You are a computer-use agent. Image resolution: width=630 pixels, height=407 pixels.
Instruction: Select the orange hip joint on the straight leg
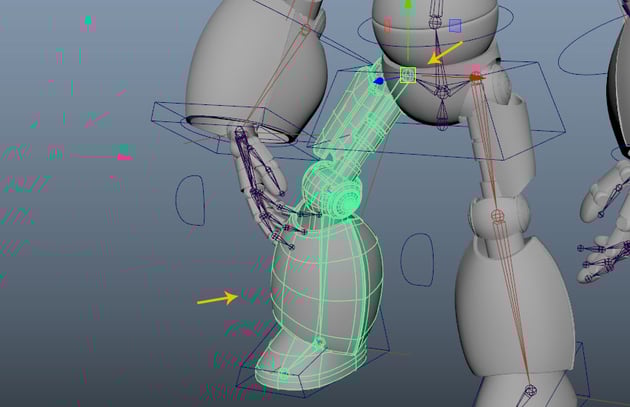[477, 77]
